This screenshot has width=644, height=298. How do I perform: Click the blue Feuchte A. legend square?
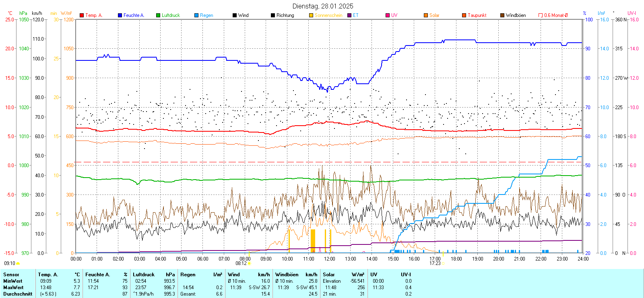120,15
